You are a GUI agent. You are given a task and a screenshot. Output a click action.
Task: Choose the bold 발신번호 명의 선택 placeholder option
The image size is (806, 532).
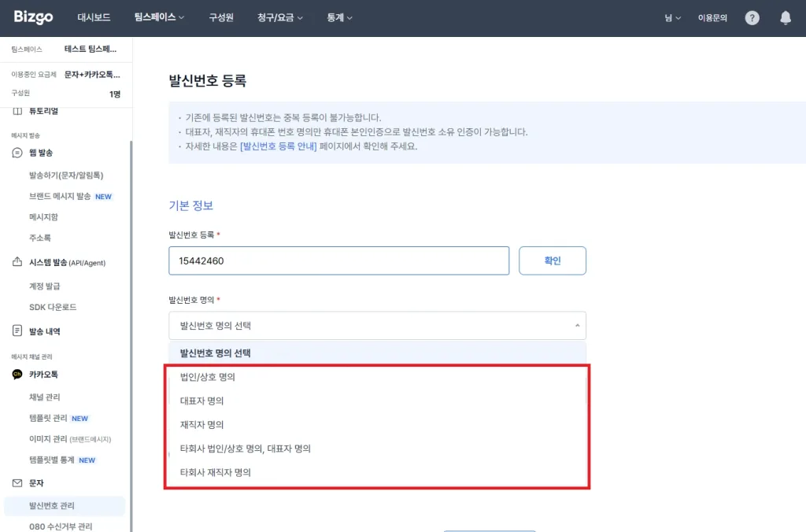click(x=377, y=353)
